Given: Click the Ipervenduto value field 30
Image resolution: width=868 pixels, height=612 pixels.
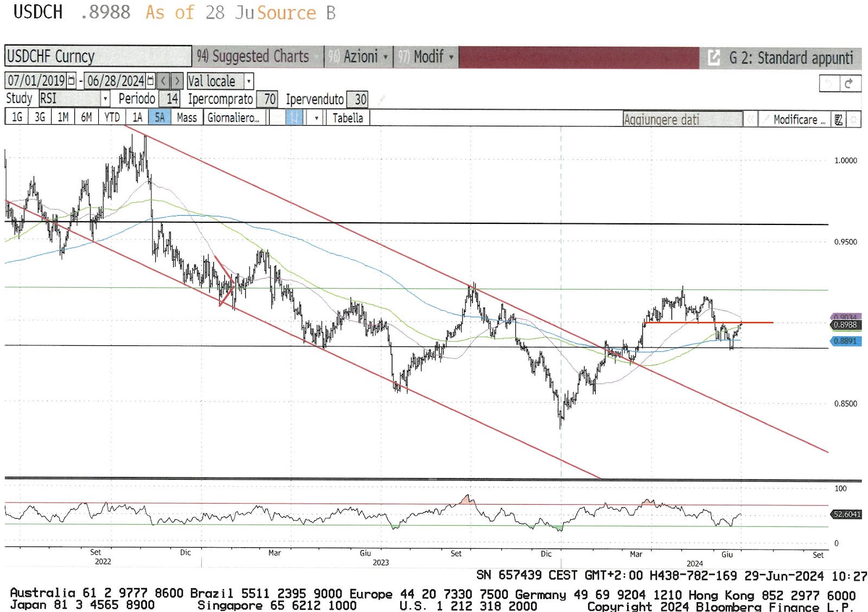Looking at the screenshot, I should [x=359, y=99].
